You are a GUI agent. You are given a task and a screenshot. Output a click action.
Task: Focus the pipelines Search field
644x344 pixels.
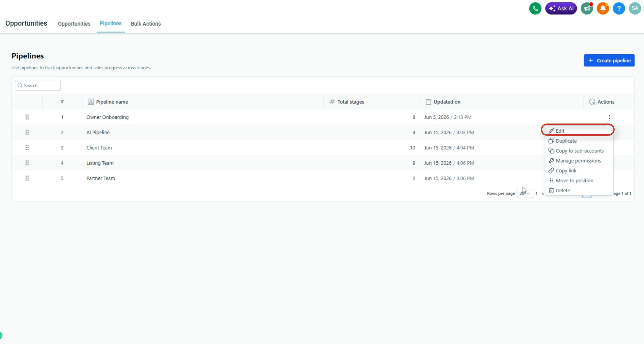tap(38, 85)
